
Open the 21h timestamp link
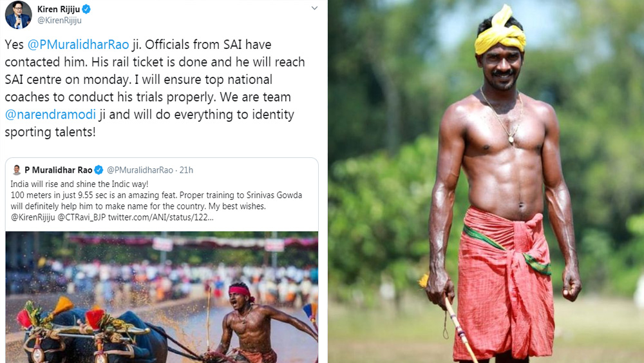pos(187,170)
